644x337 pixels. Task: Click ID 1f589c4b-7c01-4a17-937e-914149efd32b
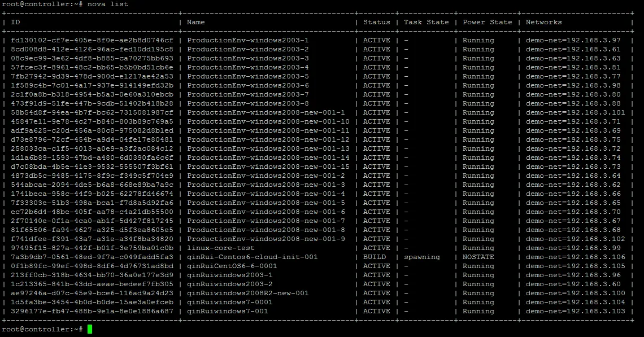coord(92,85)
